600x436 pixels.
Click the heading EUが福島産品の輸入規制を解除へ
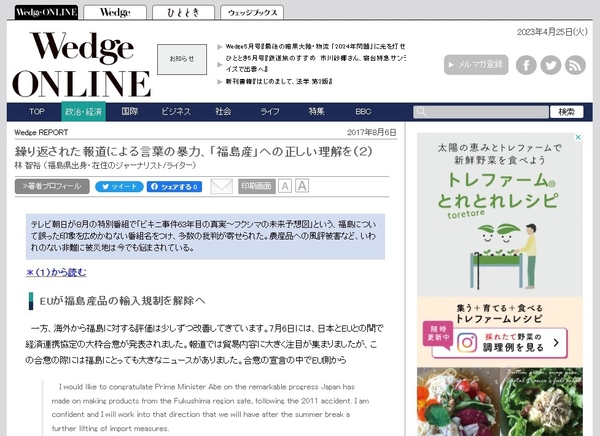[122, 301]
